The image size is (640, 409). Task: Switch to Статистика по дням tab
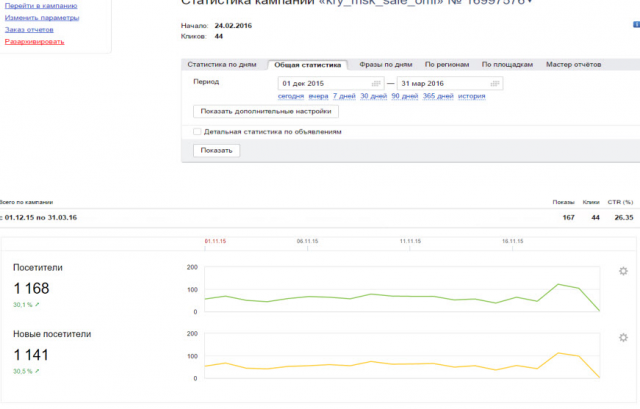click(x=222, y=64)
